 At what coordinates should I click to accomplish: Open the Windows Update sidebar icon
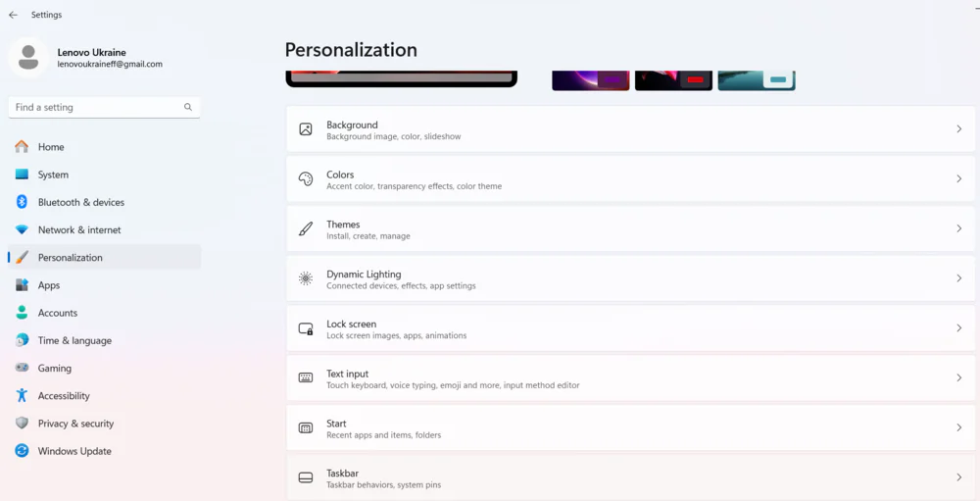click(x=22, y=451)
